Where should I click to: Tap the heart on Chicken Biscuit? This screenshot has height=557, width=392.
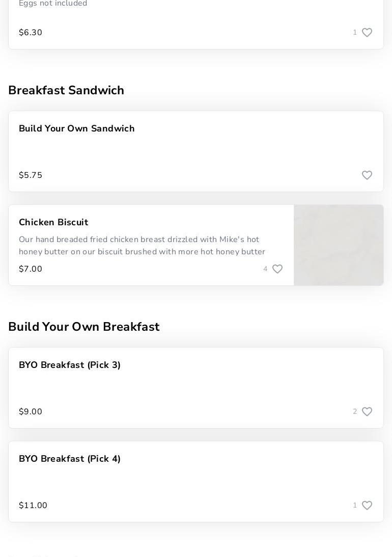(277, 269)
